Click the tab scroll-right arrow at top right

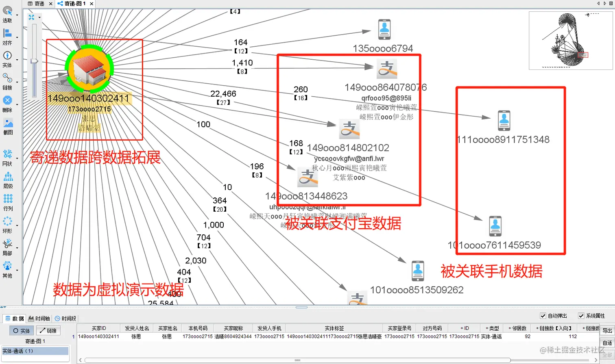coord(605,3)
